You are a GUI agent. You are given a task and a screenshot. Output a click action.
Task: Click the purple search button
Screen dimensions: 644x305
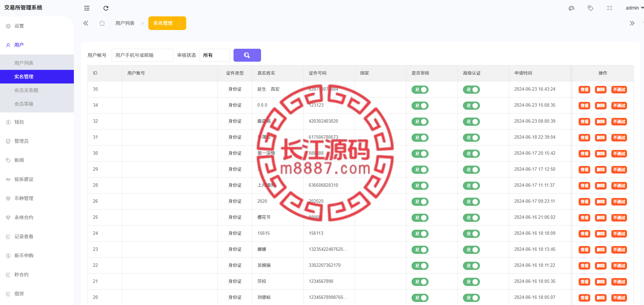[247, 55]
